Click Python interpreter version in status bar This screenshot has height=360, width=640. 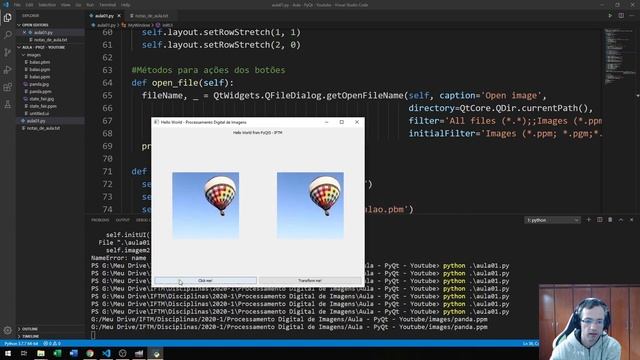[21, 344]
